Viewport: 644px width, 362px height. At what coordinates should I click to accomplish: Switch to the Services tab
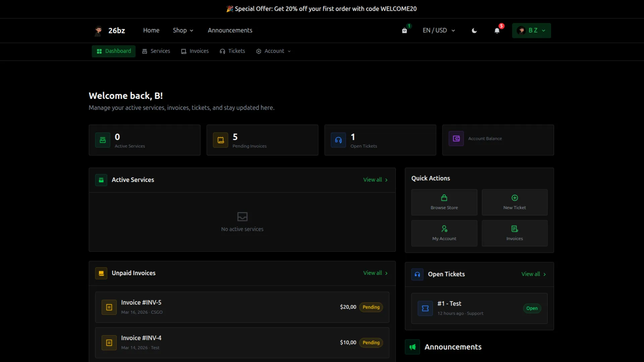pos(156,51)
